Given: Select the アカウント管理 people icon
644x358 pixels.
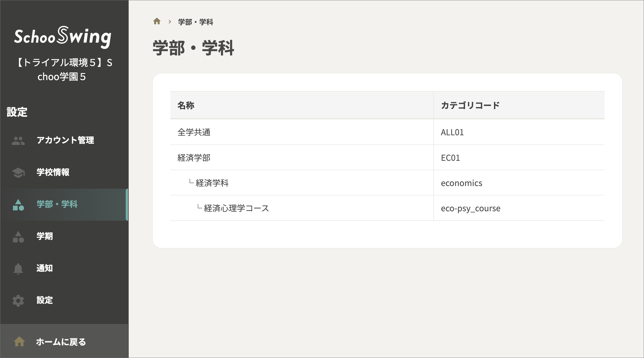Looking at the screenshot, I should [18, 141].
